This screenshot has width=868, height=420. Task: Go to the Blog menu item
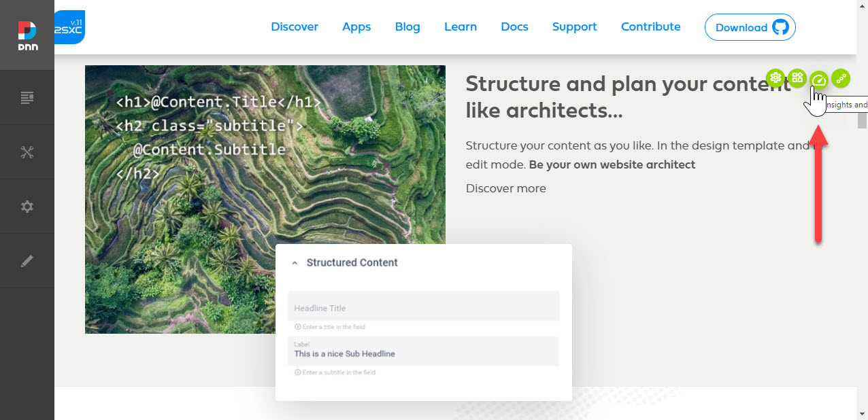pyautogui.click(x=407, y=27)
